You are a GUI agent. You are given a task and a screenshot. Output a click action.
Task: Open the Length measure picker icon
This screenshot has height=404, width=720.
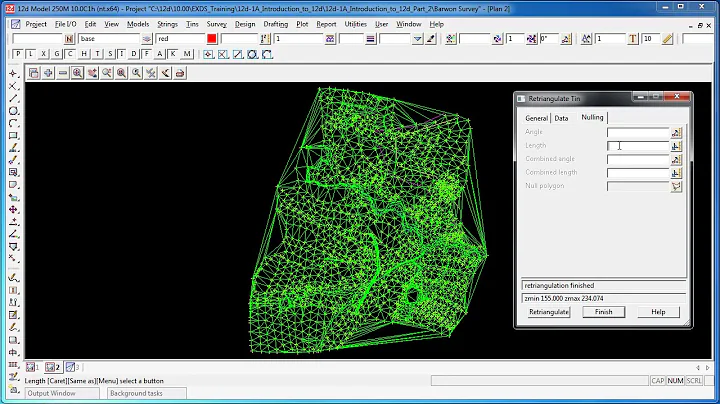[x=676, y=146]
